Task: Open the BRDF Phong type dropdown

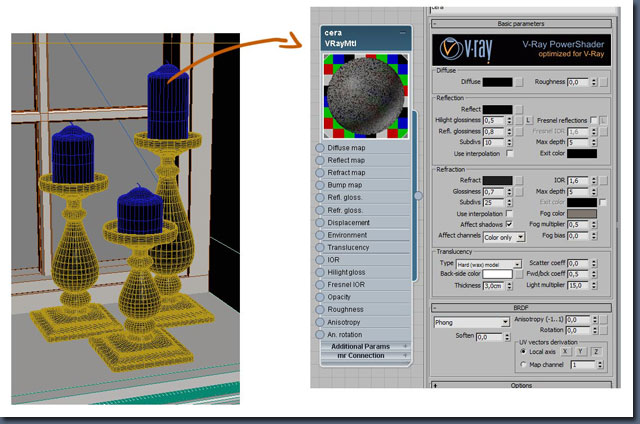Action: pyautogui.click(x=471, y=322)
